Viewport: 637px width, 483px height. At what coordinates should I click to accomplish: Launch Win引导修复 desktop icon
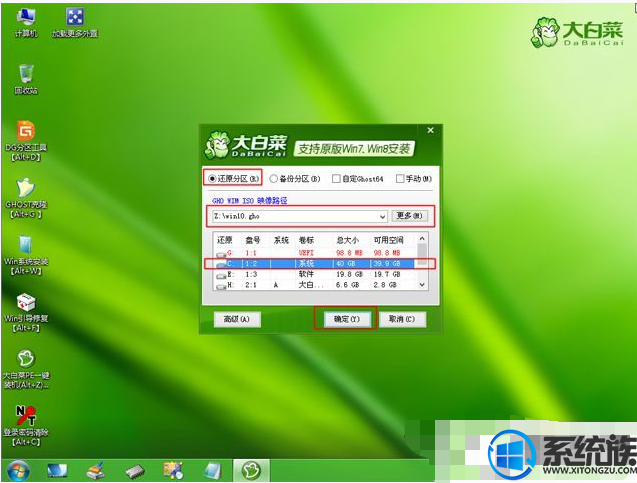pos(26,312)
